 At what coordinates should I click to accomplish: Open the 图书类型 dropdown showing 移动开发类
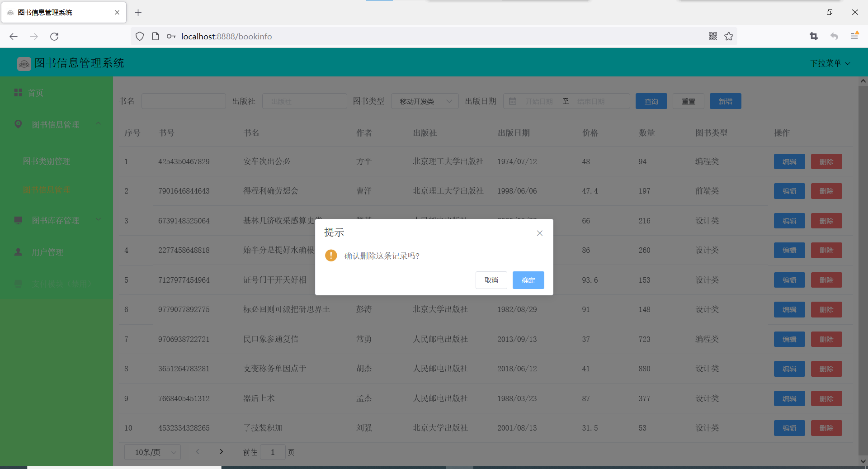(x=425, y=101)
